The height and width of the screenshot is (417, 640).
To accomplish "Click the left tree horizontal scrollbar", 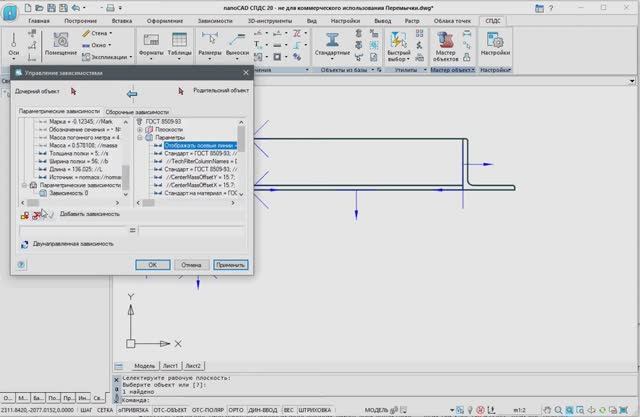I will point(70,203).
